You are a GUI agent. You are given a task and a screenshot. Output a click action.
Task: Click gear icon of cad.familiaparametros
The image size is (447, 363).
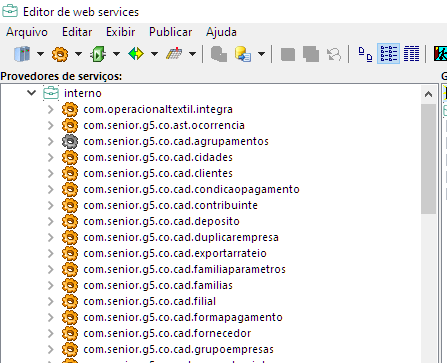(70, 269)
